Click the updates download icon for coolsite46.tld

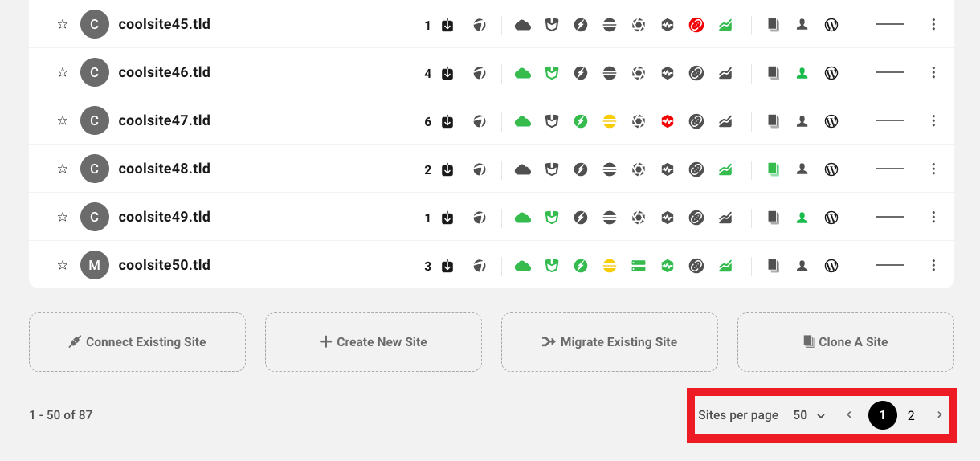coord(447,73)
